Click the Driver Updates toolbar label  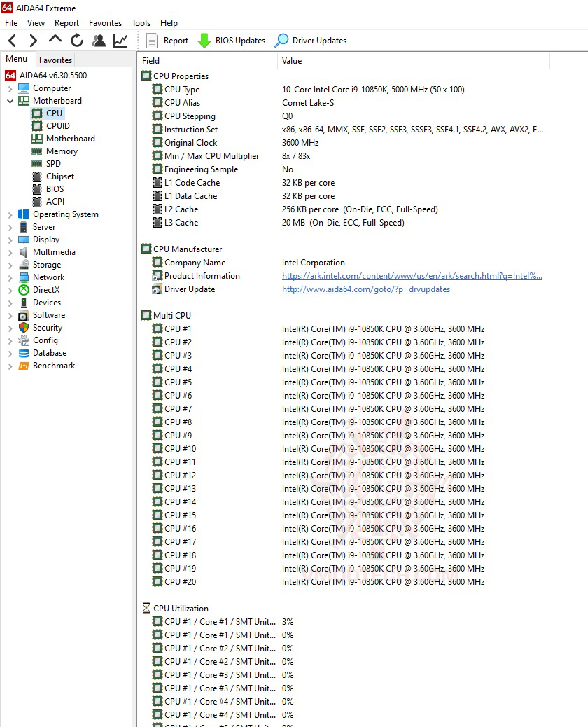[x=319, y=41]
